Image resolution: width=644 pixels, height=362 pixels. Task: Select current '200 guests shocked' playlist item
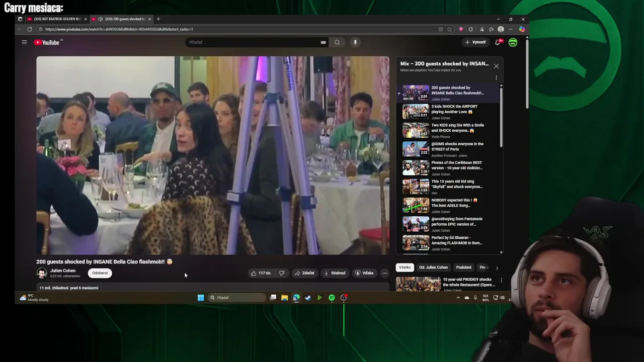pos(448,93)
